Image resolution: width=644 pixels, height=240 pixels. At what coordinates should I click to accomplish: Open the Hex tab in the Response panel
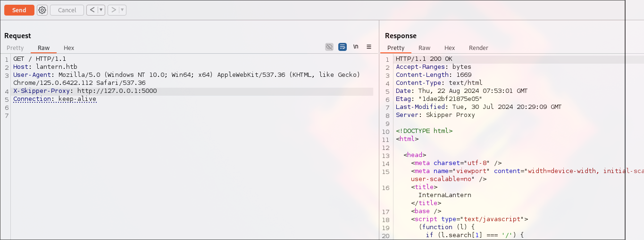(450, 48)
